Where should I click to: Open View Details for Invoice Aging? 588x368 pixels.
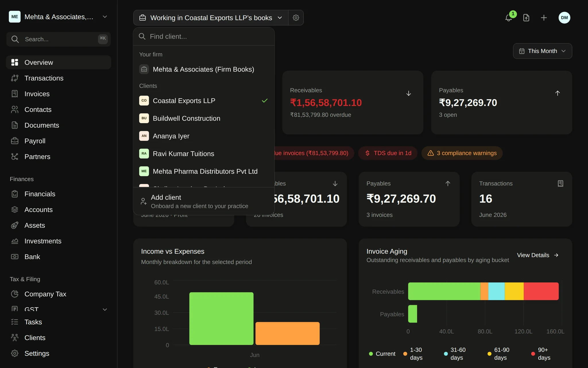[x=538, y=255]
